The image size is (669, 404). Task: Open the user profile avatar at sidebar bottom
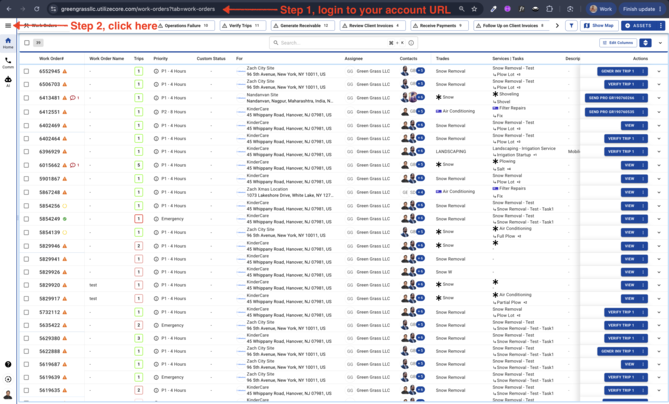coord(8,395)
